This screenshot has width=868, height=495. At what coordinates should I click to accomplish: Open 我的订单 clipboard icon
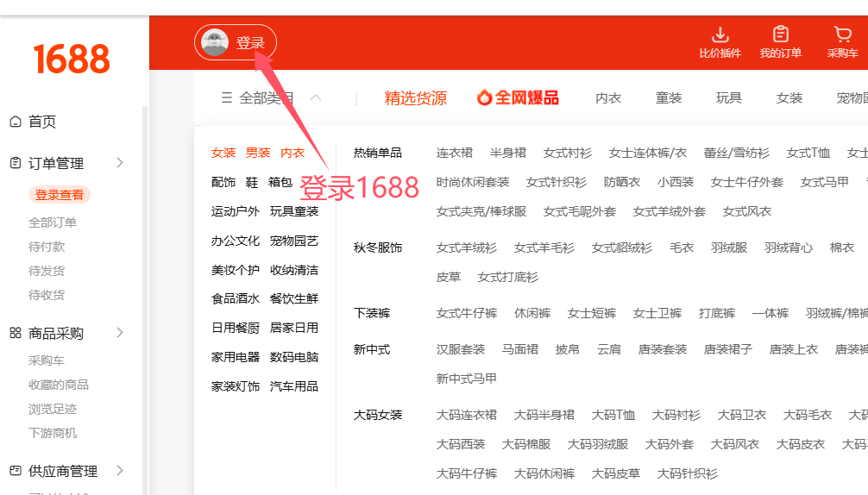(781, 34)
